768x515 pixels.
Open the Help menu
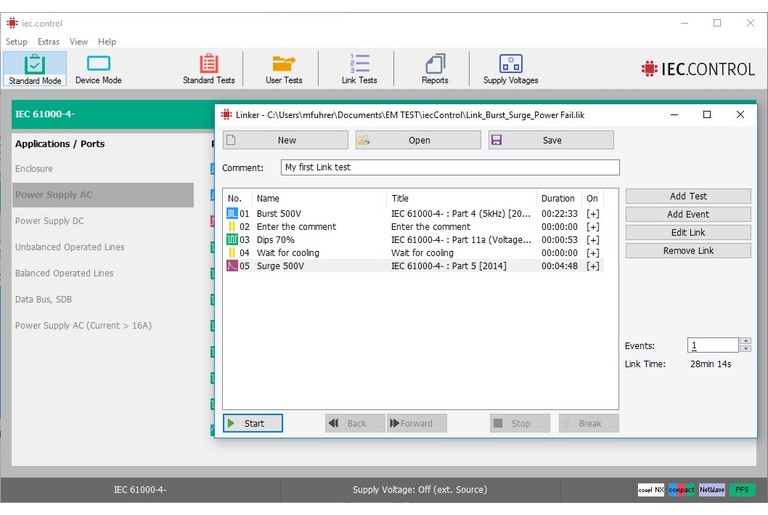click(107, 42)
